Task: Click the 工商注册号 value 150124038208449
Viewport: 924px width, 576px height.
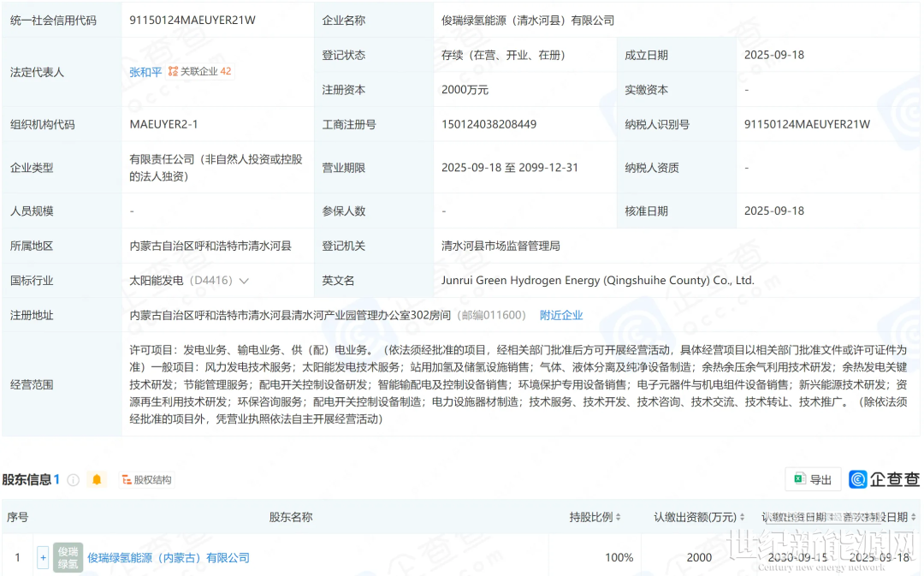Action: click(x=489, y=124)
